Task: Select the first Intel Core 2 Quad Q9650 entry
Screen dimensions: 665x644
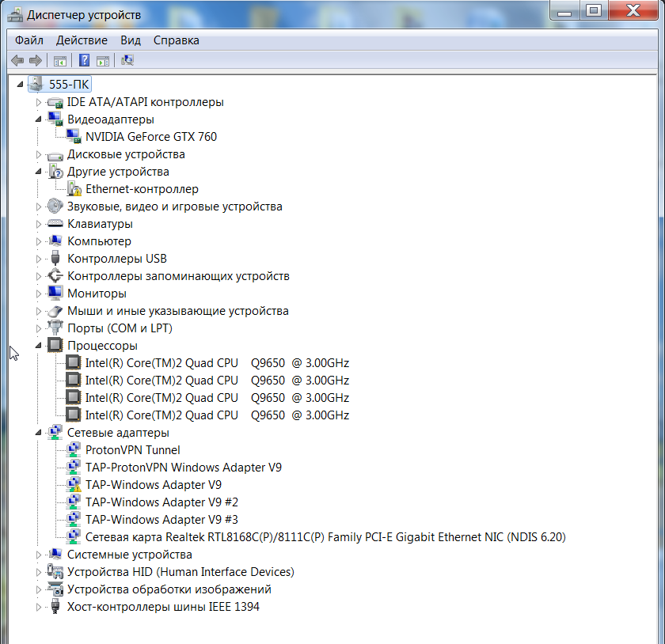Action: click(217, 363)
